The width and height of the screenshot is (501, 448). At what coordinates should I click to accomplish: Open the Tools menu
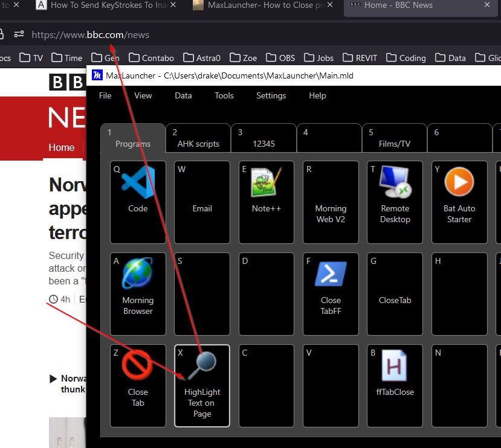click(x=224, y=95)
